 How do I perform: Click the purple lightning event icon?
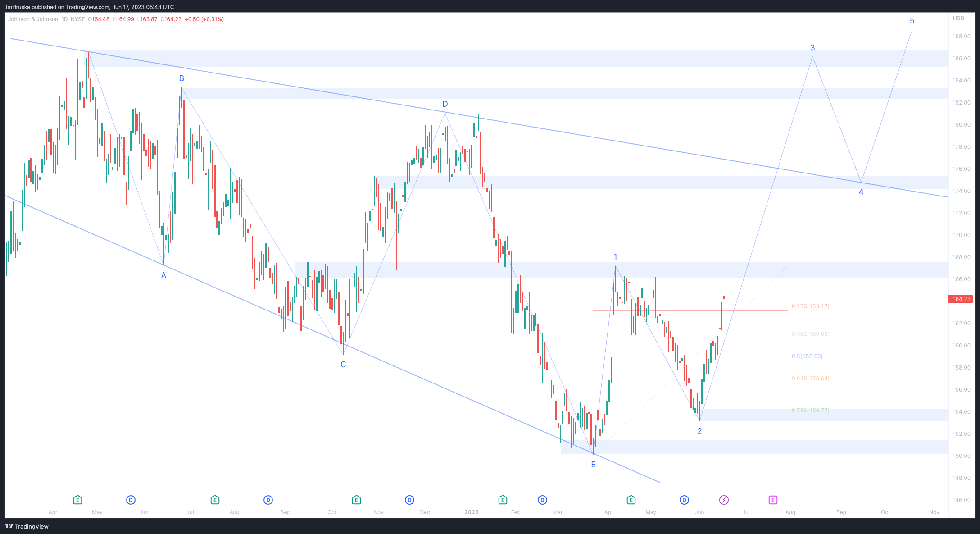(x=724, y=500)
